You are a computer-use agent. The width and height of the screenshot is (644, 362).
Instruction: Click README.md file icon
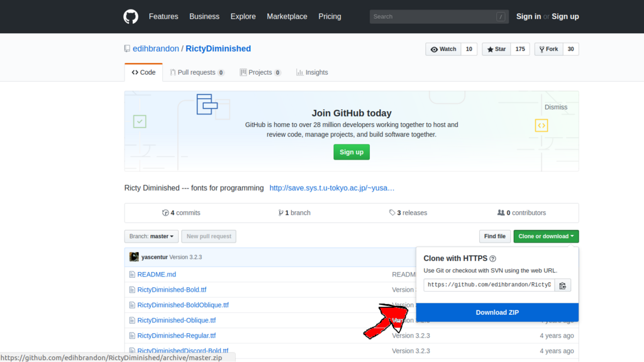pyautogui.click(x=132, y=275)
